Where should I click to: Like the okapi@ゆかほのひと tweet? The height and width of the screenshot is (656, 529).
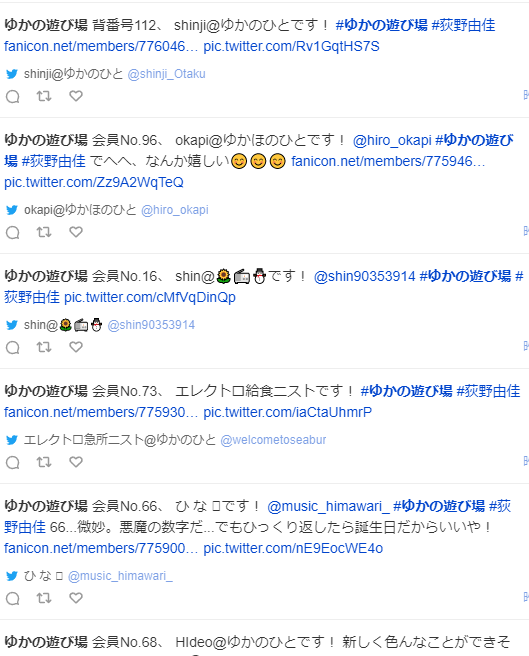pos(76,232)
